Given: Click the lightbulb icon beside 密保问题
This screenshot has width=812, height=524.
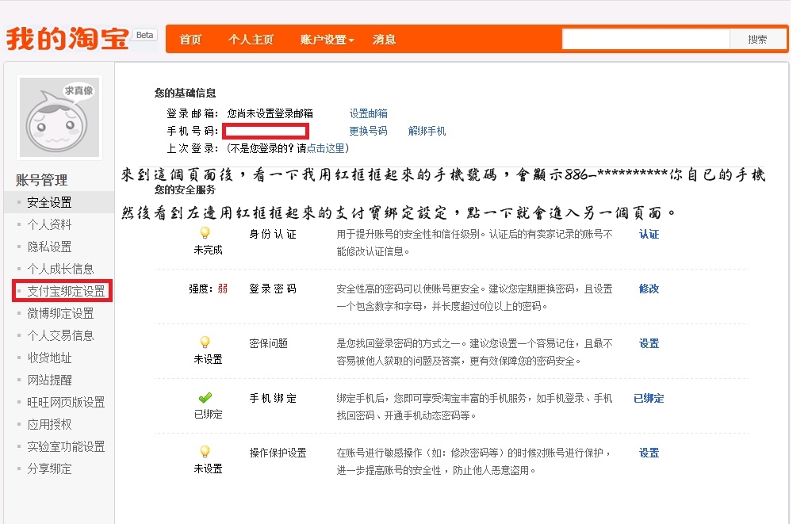Looking at the screenshot, I should click(x=205, y=342).
